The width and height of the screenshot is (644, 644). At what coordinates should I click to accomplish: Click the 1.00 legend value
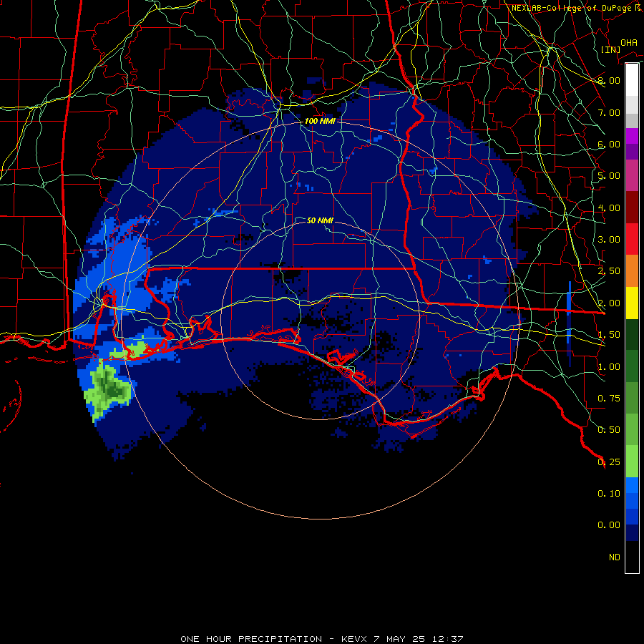click(x=609, y=367)
